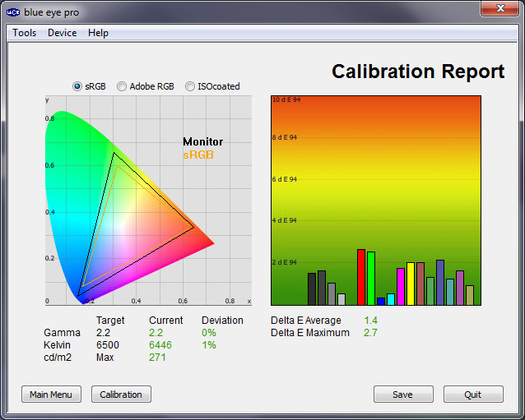Open the Device menu
The image size is (525, 420).
point(63,33)
